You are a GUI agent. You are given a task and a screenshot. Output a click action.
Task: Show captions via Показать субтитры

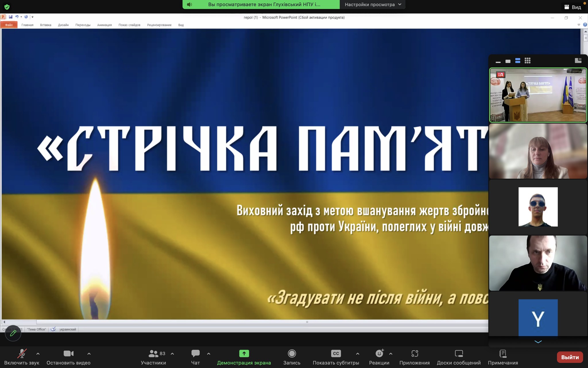pyautogui.click(x=336, y=357)
